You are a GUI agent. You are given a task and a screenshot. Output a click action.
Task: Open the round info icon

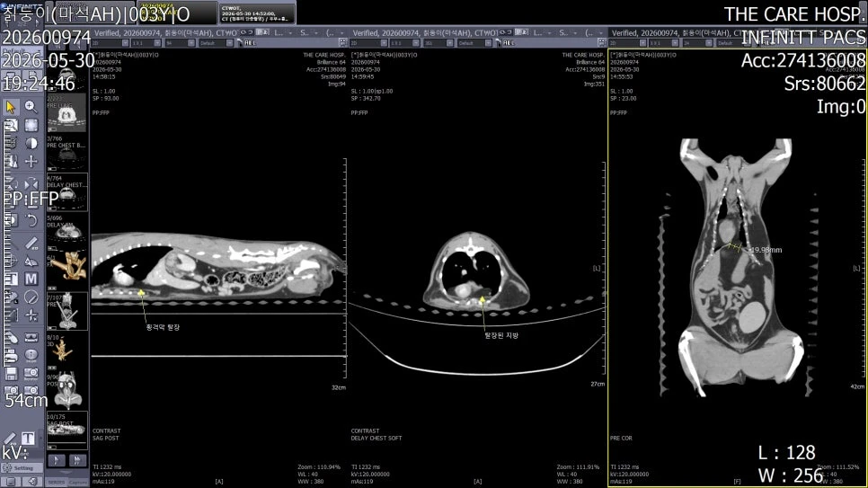(31, 354)
